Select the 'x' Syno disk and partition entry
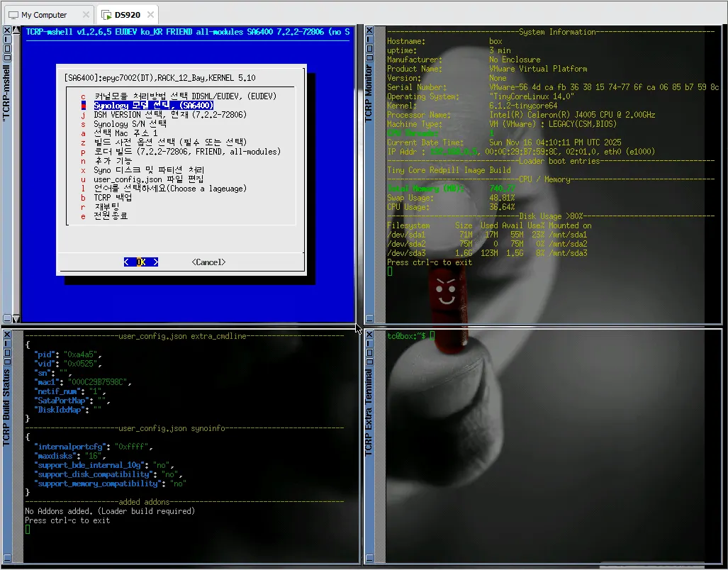Viewport: 728px width, 570px height. tap(142, 170)
